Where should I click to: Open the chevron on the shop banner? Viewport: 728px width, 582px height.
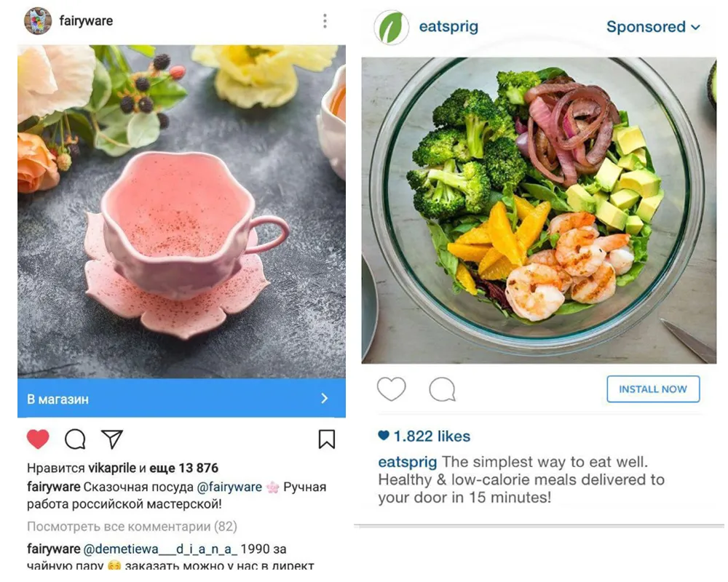pos(325,399)
